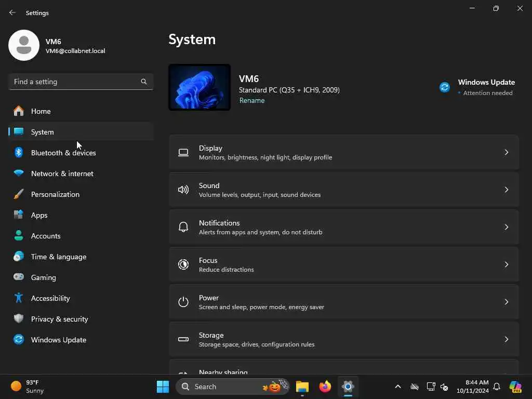532x399 pixels.
Task: Open Storage row chevron arrow
Action: tap(506, 339)
